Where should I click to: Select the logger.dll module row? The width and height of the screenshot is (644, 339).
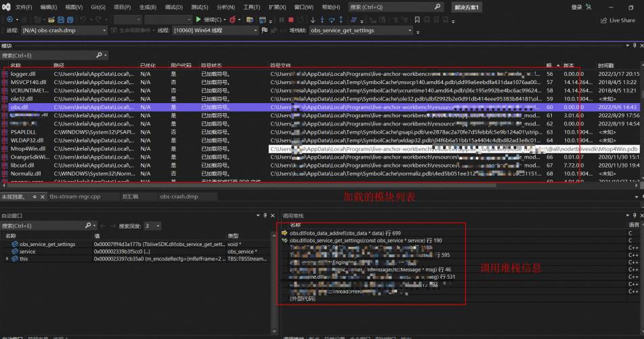click(x=321, y=74)
